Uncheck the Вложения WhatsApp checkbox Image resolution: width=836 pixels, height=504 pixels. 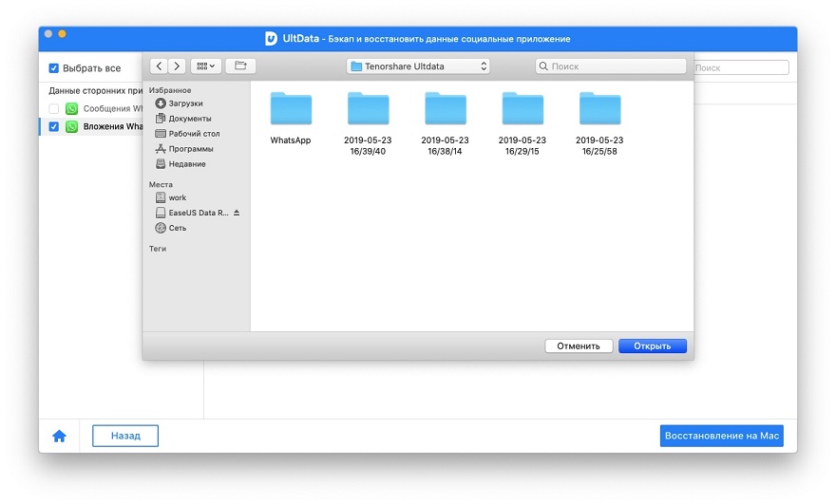point(54,127)
